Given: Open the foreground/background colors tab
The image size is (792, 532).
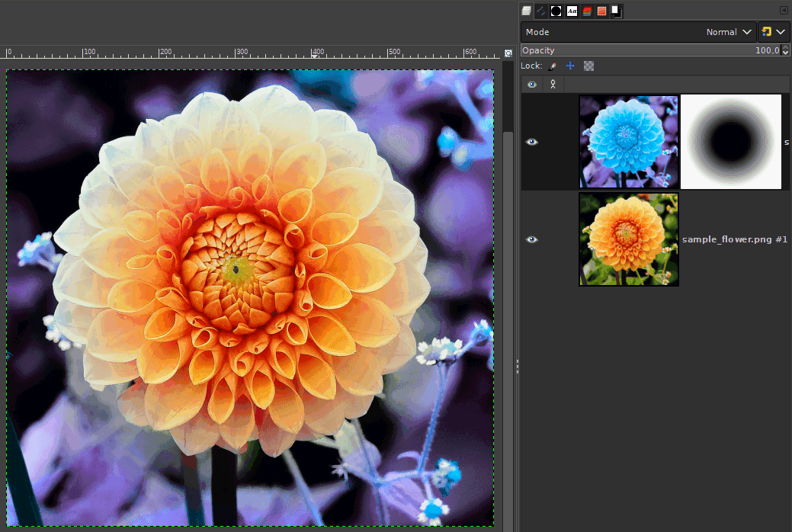Looking at the screenshot, I should tap(616, 11).
